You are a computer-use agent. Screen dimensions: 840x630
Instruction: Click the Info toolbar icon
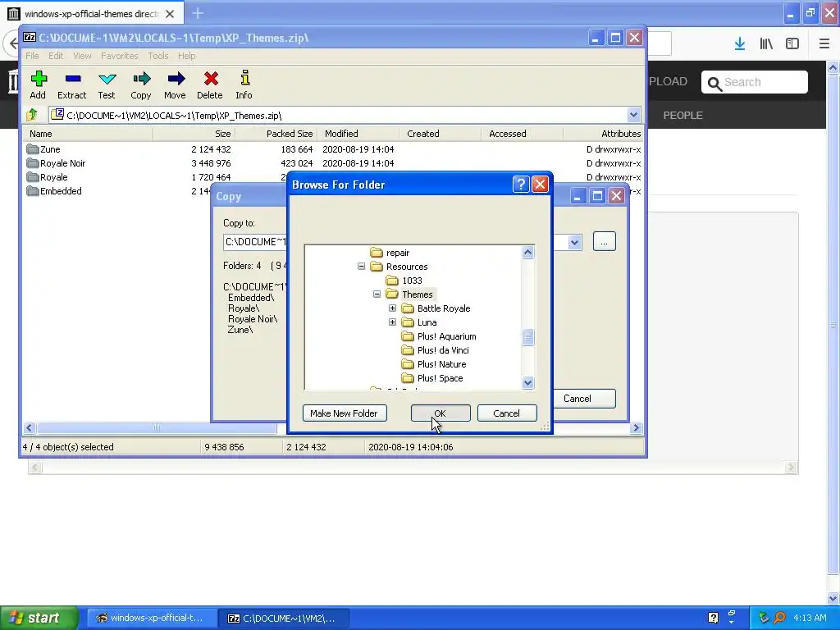244,78
